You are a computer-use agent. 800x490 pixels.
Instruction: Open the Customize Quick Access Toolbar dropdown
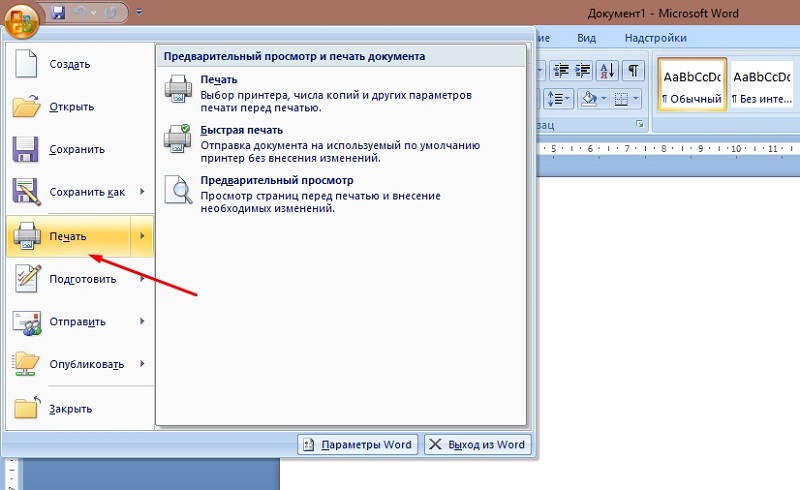click(138, 13)
